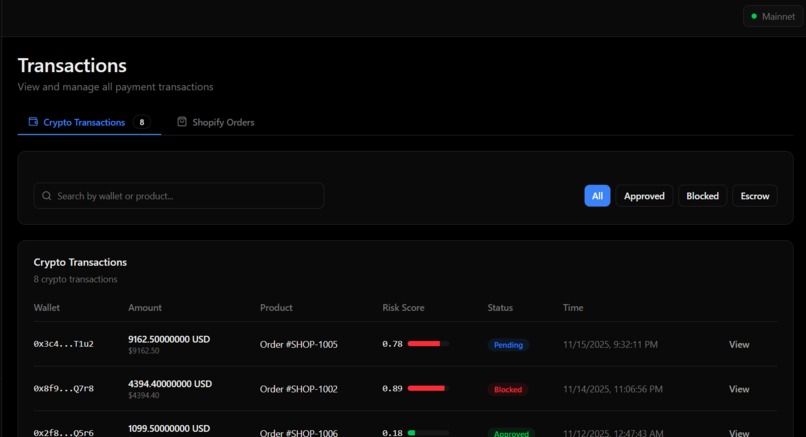The height and width of the screenshot is (437, 806).
Task: Click the '$4394.40' sub-amount text
Action: (x=144, y=395)
